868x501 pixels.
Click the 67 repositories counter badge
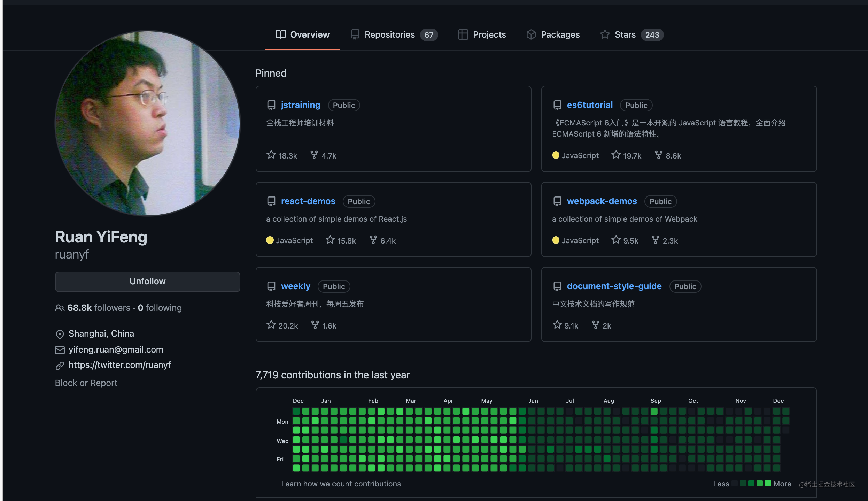tap(429, 35)
